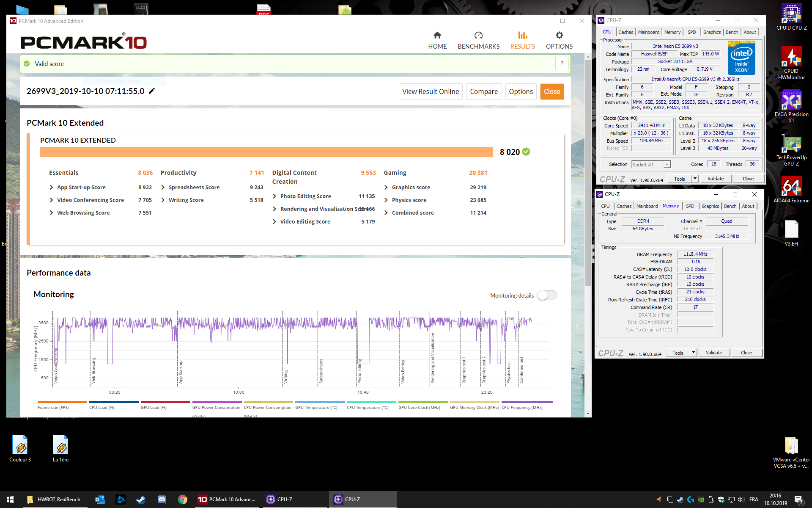
Task: Open Tools dropdown arrow in upper CPU-Z
Action: tap(694, 179)
